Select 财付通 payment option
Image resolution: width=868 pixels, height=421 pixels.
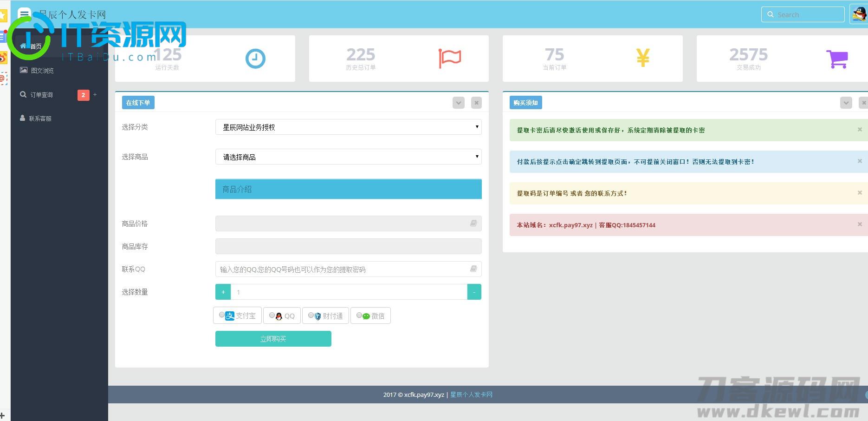click(x=325, y=316)
